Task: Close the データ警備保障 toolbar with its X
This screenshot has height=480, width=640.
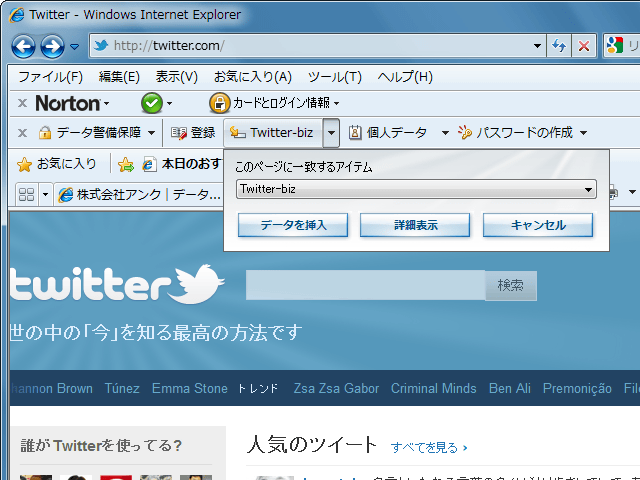Action: point(22,133)
